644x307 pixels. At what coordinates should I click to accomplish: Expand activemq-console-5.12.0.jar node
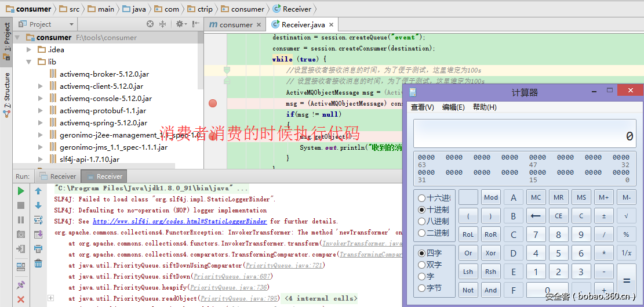click(40, 99)
